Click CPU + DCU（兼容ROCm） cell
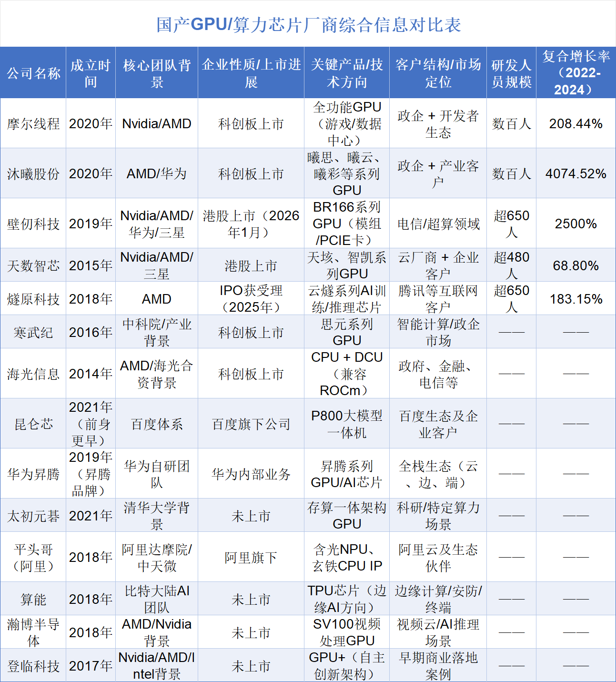This screenshot has height=682, width=616. point(347,374)
